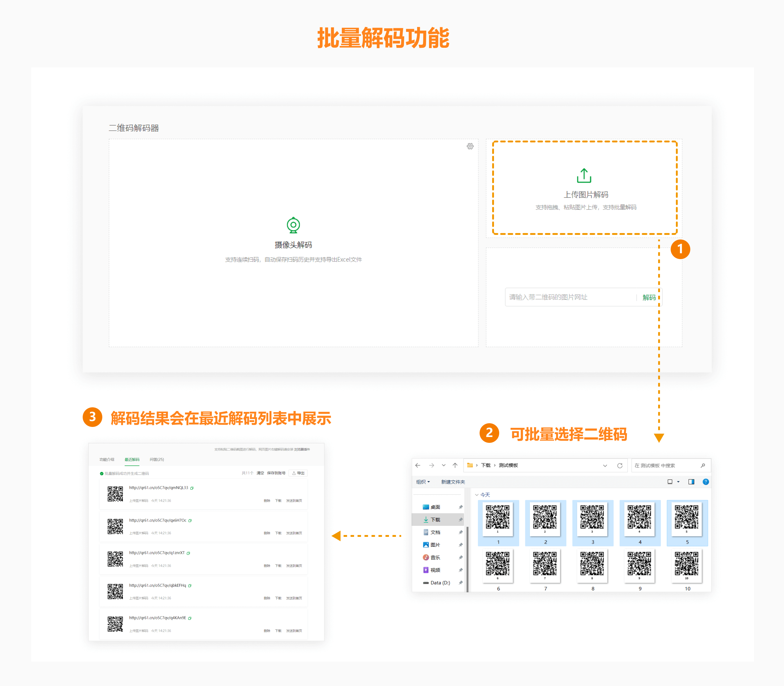Viewport: 784px width, 686px height.
Task: Download the qx6H7Oc QR code
Action: pos(278,533)
